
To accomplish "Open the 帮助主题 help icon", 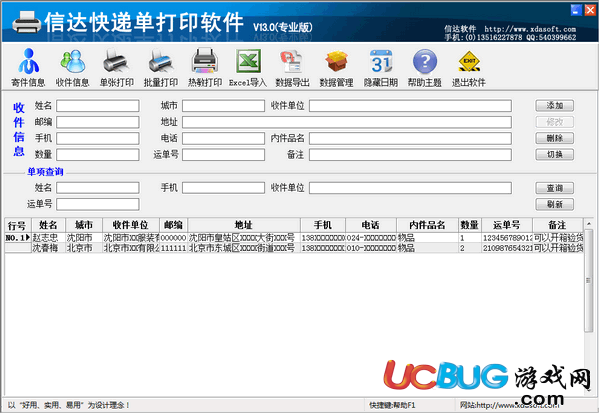I will coord(425,67).
